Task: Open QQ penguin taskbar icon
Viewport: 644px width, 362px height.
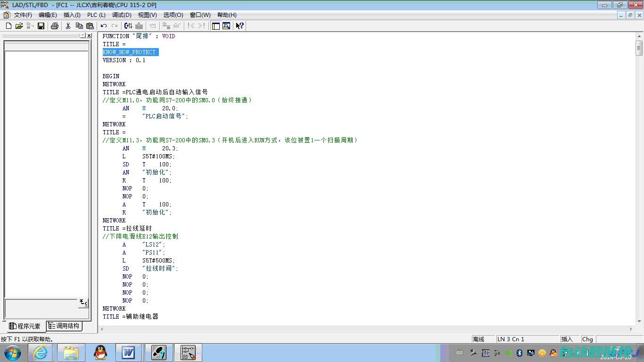Action: pos(100,353)
